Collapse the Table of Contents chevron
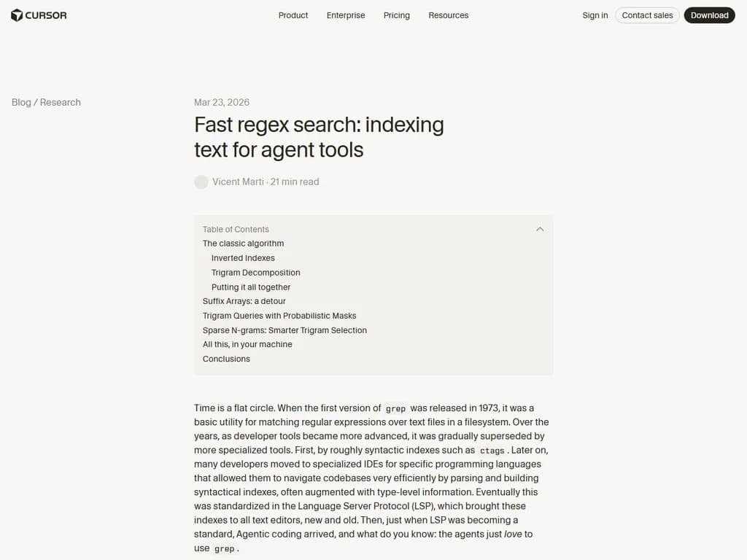This screenshot has width=747, height=560. tap(540, 229)
